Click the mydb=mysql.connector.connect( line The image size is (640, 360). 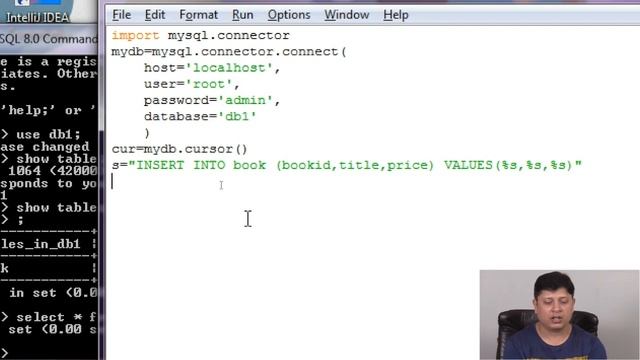coord(229,52)
